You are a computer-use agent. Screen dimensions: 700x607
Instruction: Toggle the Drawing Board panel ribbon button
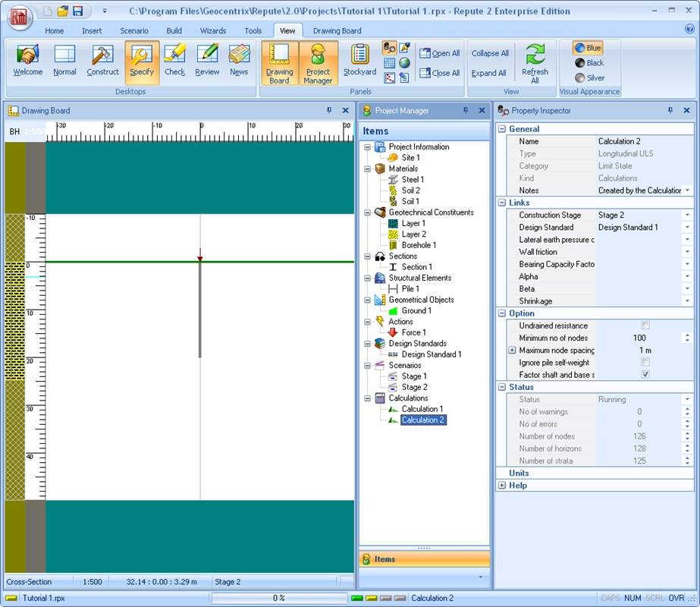(279, 63)
